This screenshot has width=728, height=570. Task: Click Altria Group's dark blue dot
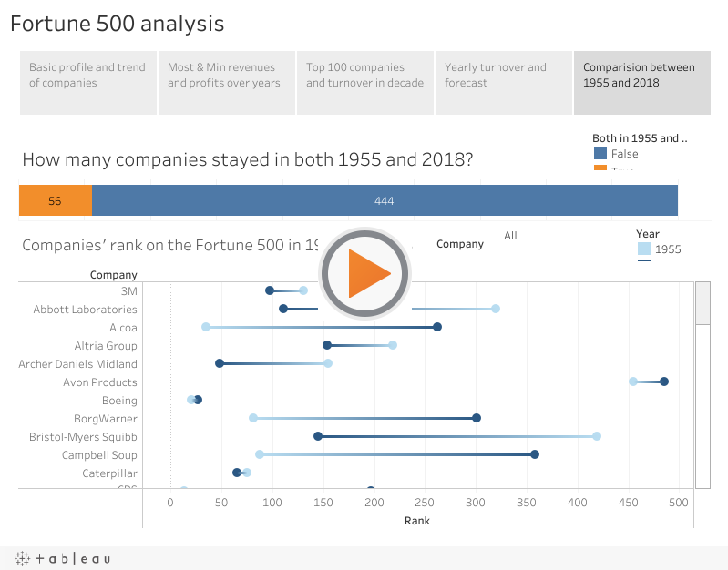(x=327, y=345)
